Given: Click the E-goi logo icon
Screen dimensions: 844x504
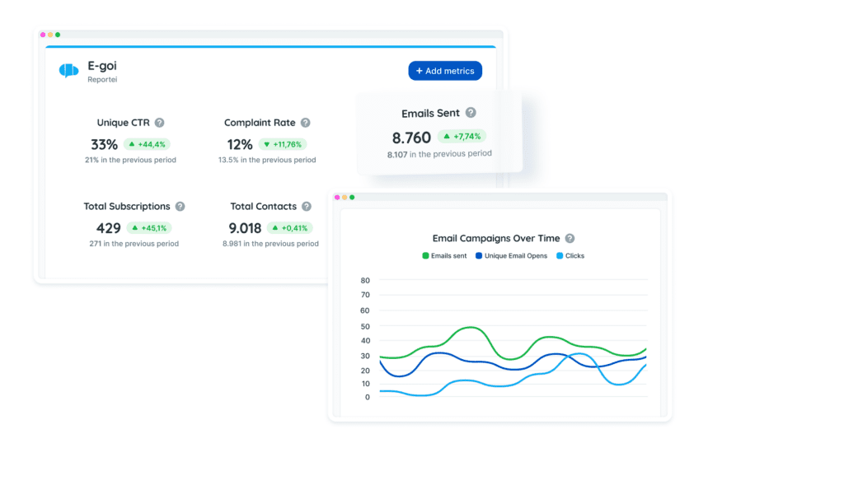Looking at the screenshot, I should (x=68, y=71).
